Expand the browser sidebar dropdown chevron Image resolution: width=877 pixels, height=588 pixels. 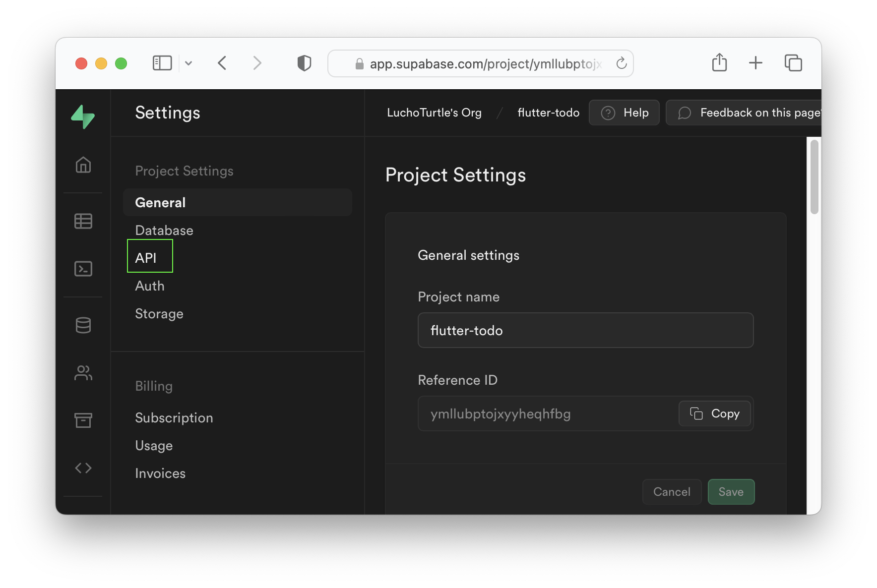(x=188, y=63)
